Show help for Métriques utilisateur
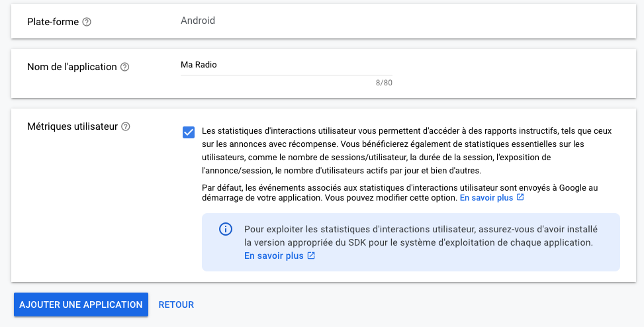Screen dimensions: 644x327 [x=126, y=126]
